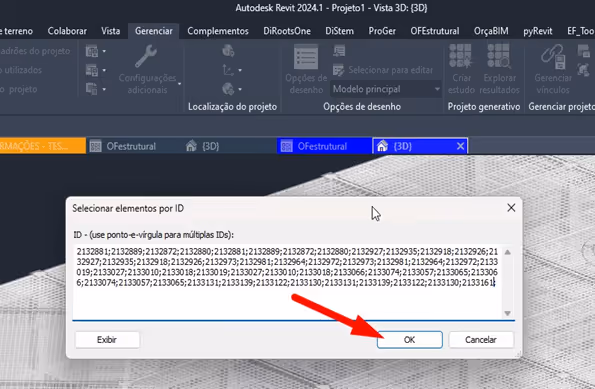595x389 pixels.
Task: Click the Configurações adicionais wrench icon
Action: (x=146, y=56)
